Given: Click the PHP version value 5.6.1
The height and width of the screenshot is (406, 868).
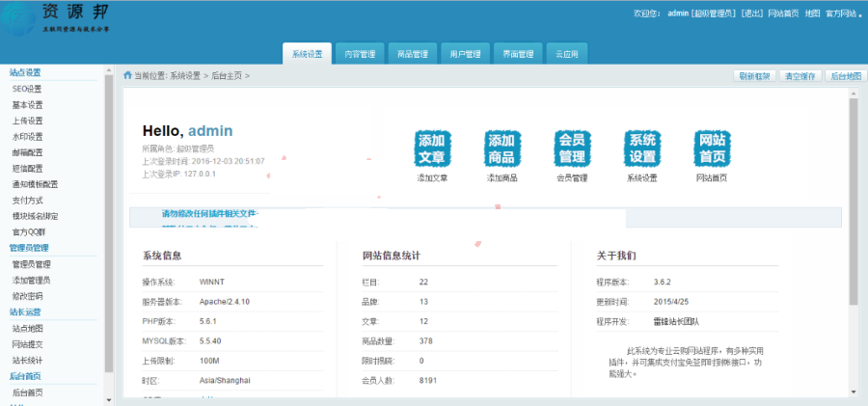Looking at the screenshot, I should (207, 322).
